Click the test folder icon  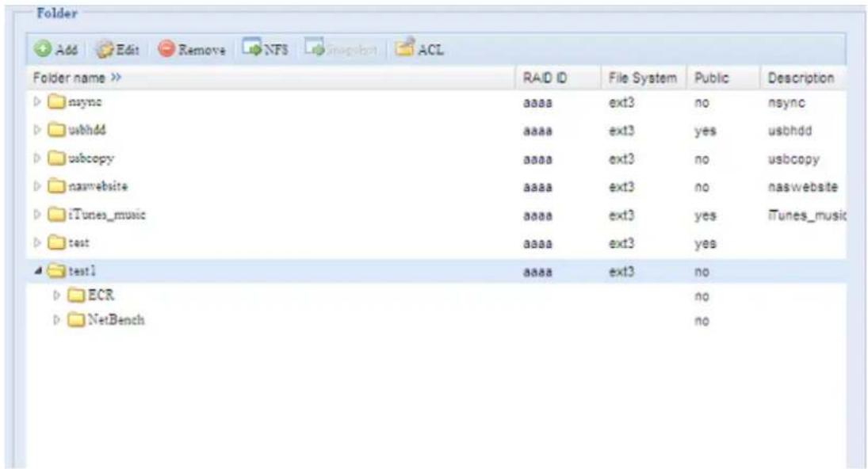56,242
